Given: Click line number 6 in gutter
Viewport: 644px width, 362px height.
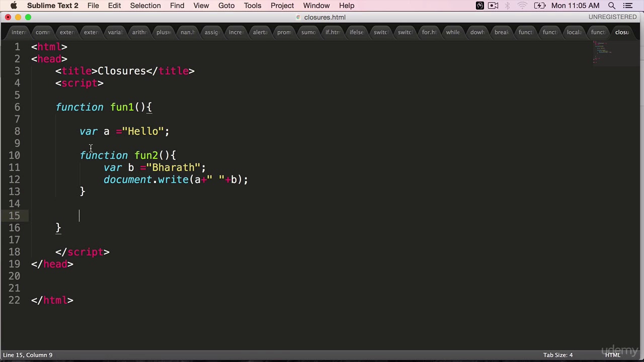Looking at the screenshot, I should pyautogui.click(x=17, y=107).
